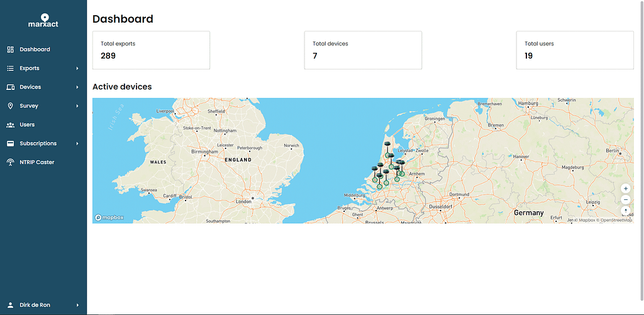Reset map bearing with compass button

coord(625,211)
